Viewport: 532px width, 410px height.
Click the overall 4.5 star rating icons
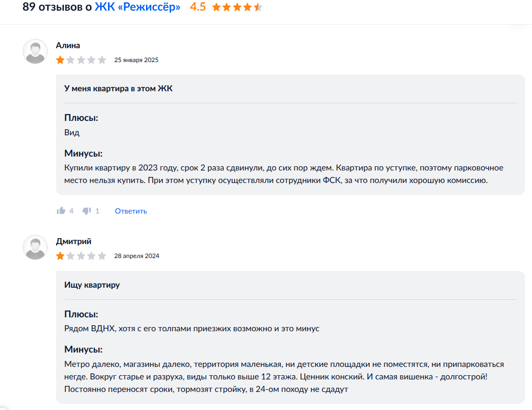(x=237, y=7)
